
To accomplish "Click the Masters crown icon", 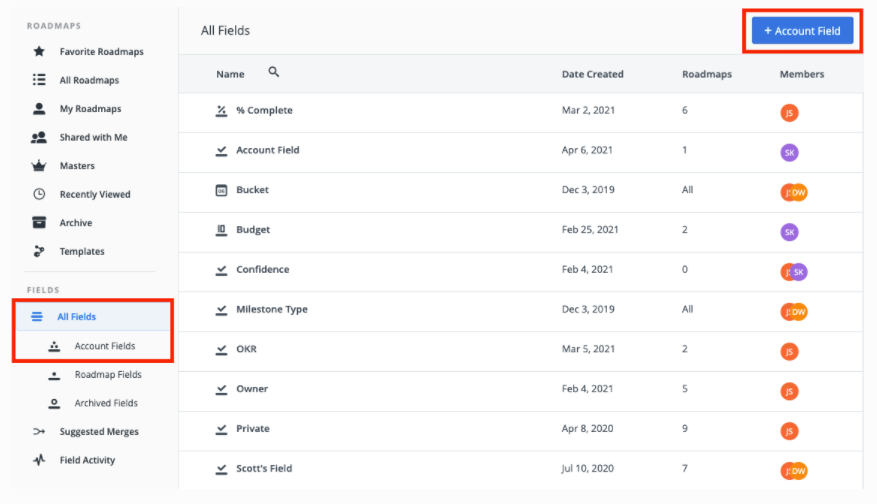I will point(39,166).
